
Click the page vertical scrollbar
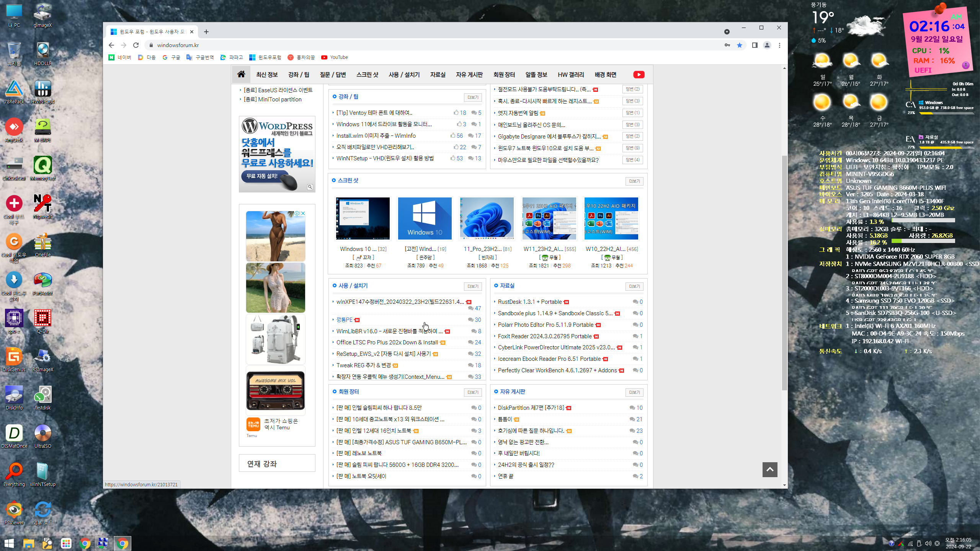click(784, 272)
